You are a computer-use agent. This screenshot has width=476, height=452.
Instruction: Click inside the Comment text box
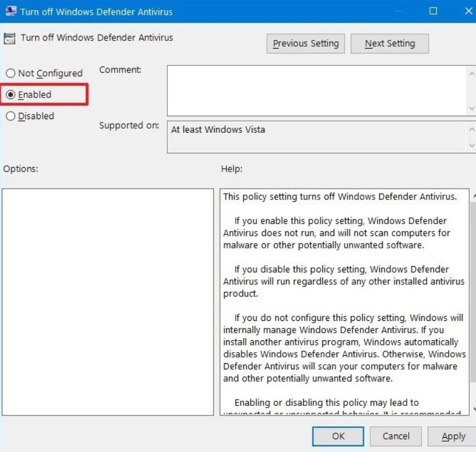(x=316, y=90)
